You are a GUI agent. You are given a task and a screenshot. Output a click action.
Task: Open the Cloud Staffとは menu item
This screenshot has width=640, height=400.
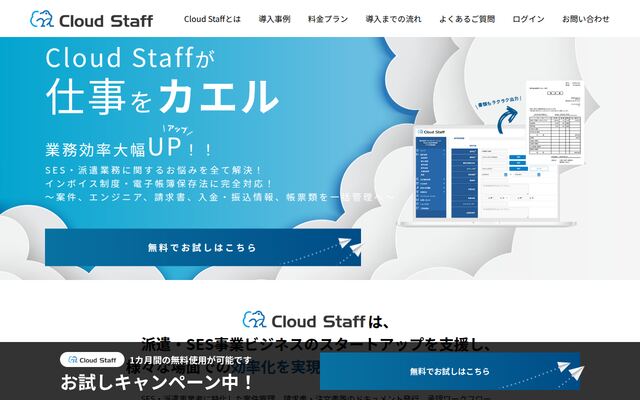coord(212,19)
